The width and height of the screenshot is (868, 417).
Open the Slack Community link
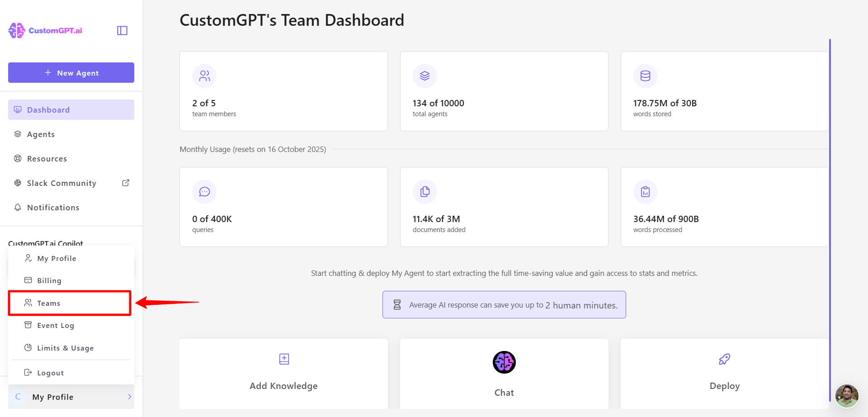[71, 183]
